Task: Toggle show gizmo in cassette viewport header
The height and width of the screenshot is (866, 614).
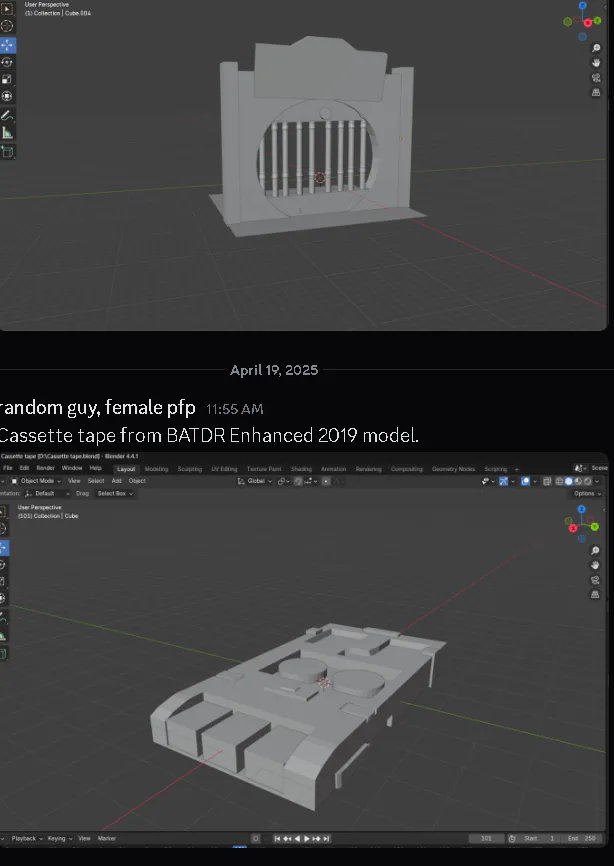Action: point(503,481)
